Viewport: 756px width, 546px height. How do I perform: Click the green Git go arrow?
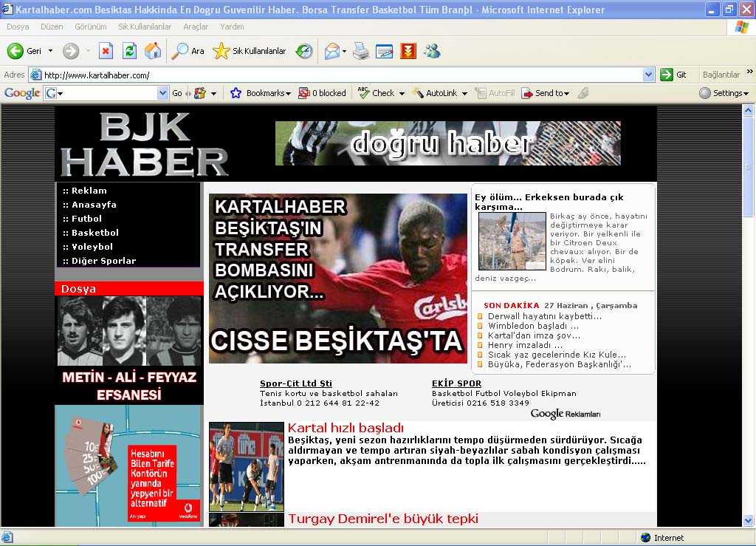667,75
